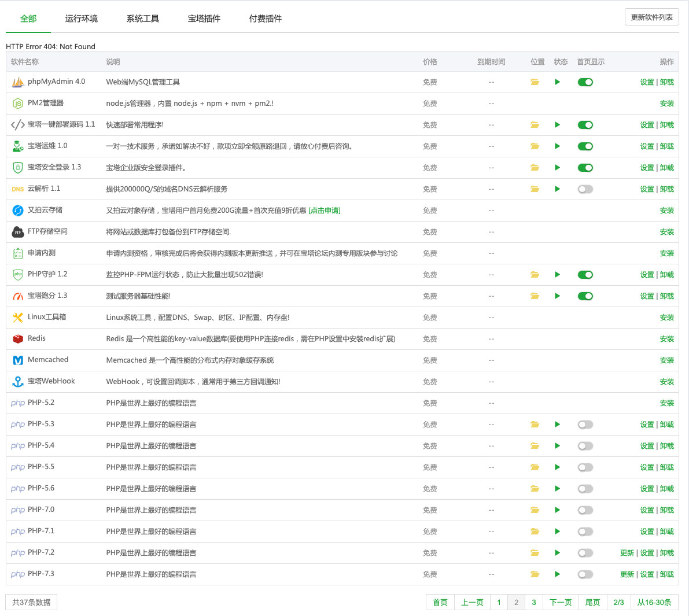Click the FTP存储空间 cloud icon

point(17,232)
